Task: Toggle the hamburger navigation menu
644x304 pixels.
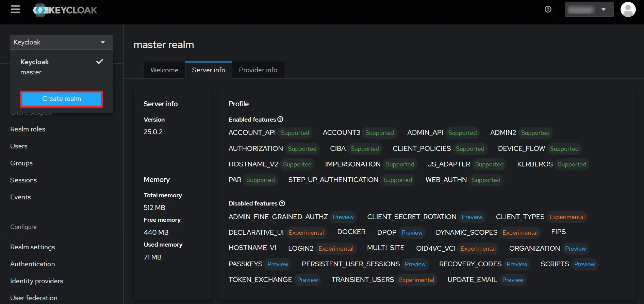Action: click(15, 10)
